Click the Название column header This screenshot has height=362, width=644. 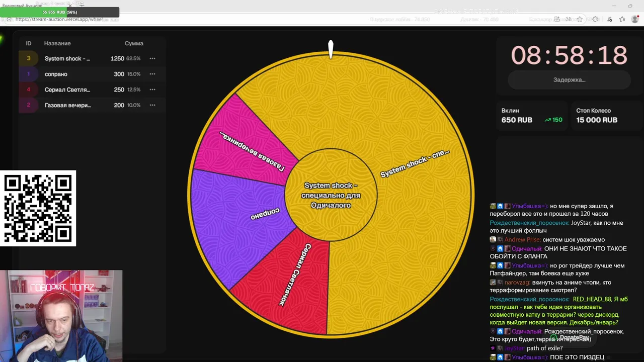(57, 43)
